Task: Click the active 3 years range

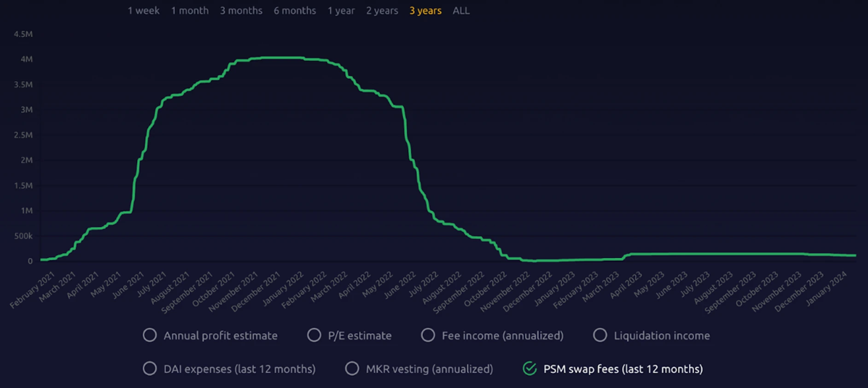Action: point(425,11)
